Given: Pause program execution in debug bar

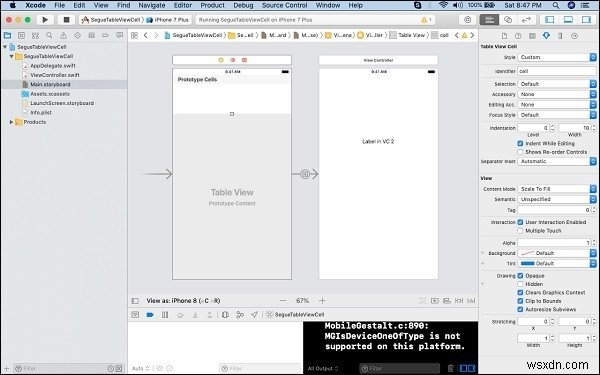Looking at the screenshot, I should (165, 315).
